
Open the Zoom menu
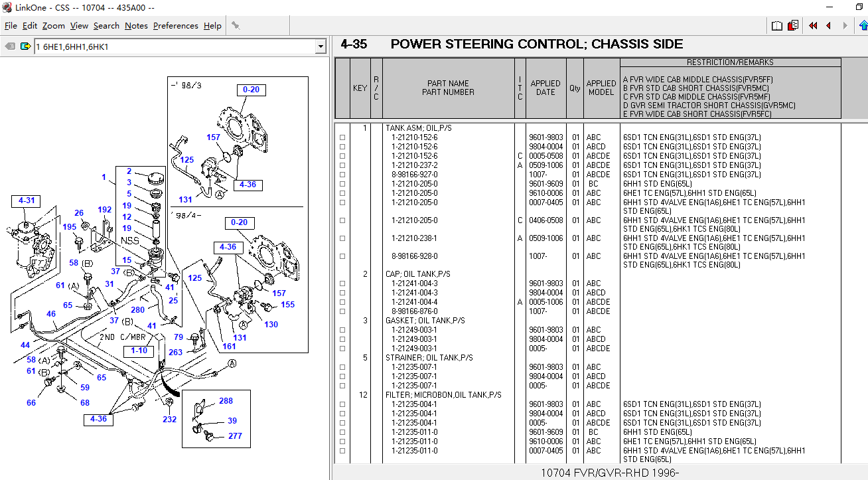point(54,26)
